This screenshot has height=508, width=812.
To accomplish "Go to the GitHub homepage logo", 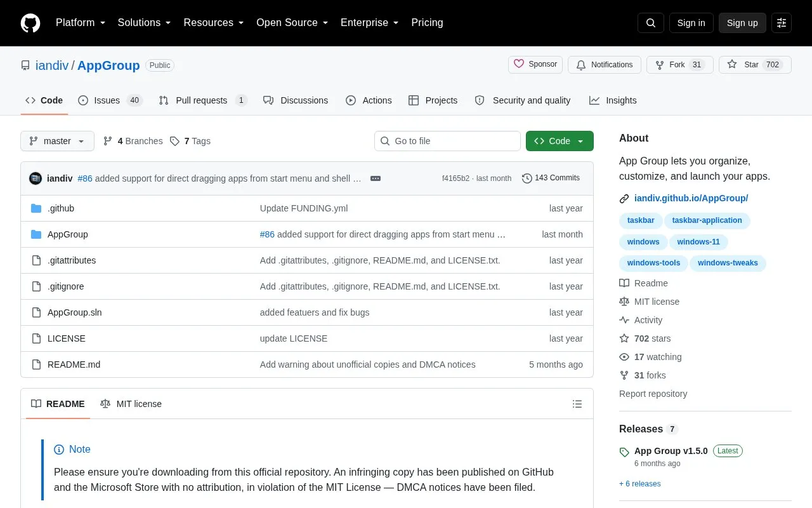I will [30, 23].
